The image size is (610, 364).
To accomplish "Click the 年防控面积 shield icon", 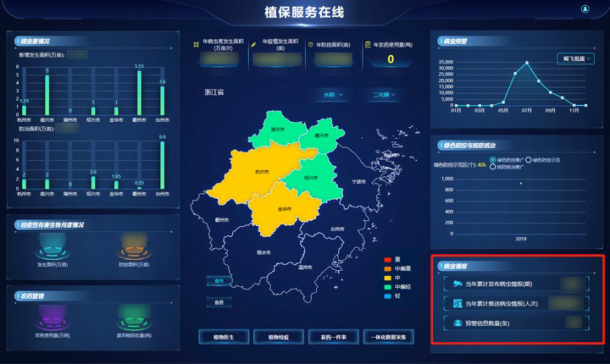I will point(311,44).
